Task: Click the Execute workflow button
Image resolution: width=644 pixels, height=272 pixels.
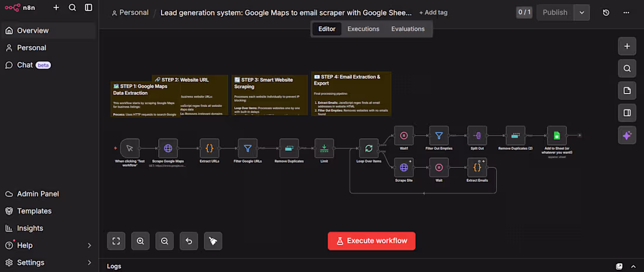Action: [x=372, y=240]
